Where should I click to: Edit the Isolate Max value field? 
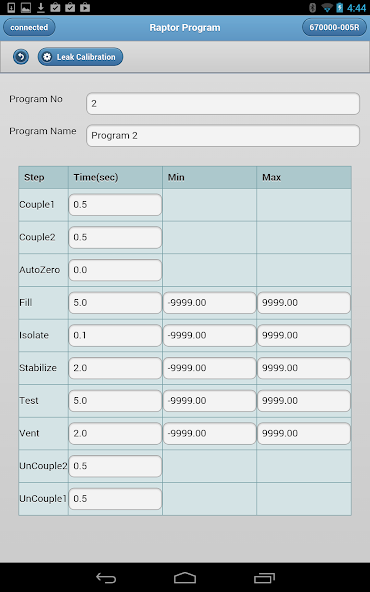[x=304, y=335]
